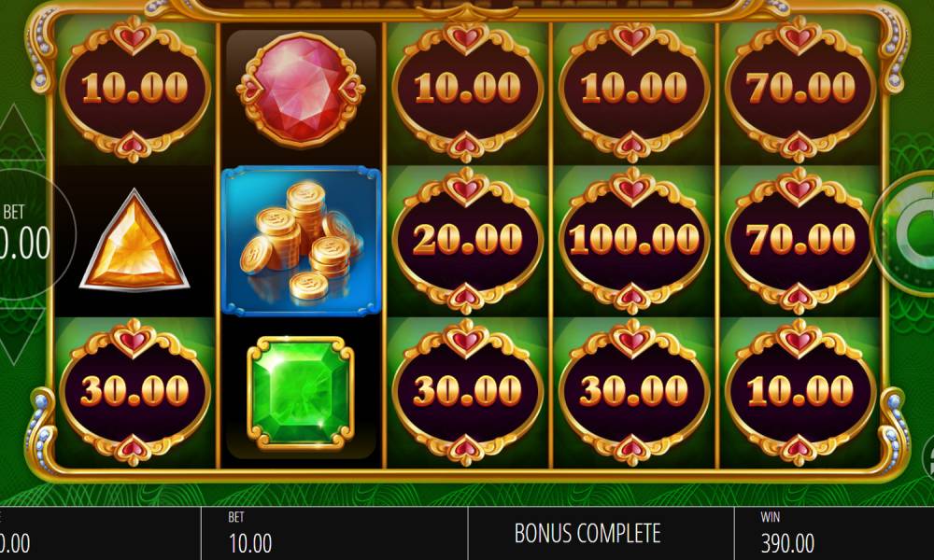
Task: Click the BONUS COMPLETE message
Action: click(x=587, y=533)
